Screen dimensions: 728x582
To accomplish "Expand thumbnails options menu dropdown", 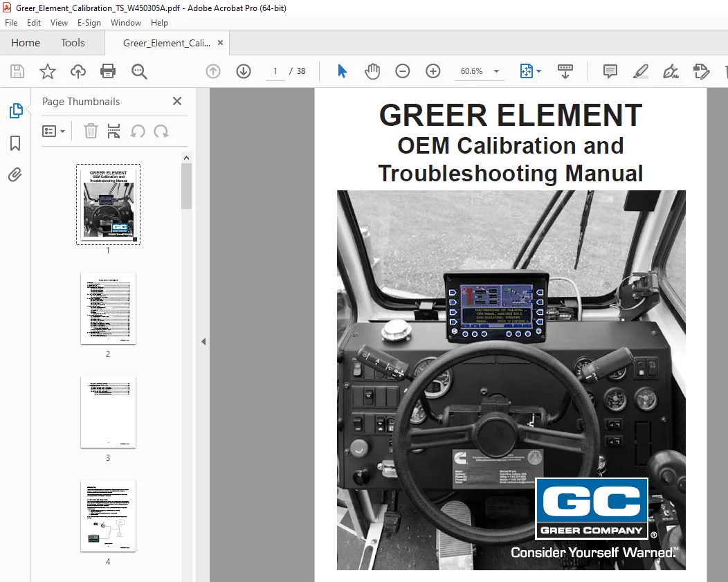I will click(x=54, y=131).
